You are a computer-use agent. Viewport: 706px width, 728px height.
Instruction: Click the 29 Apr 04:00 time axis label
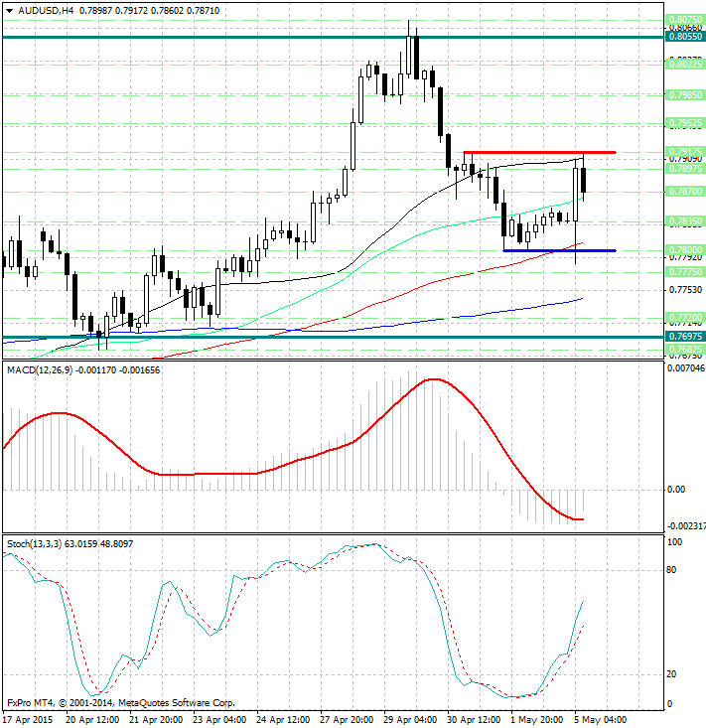coord(407,718)
